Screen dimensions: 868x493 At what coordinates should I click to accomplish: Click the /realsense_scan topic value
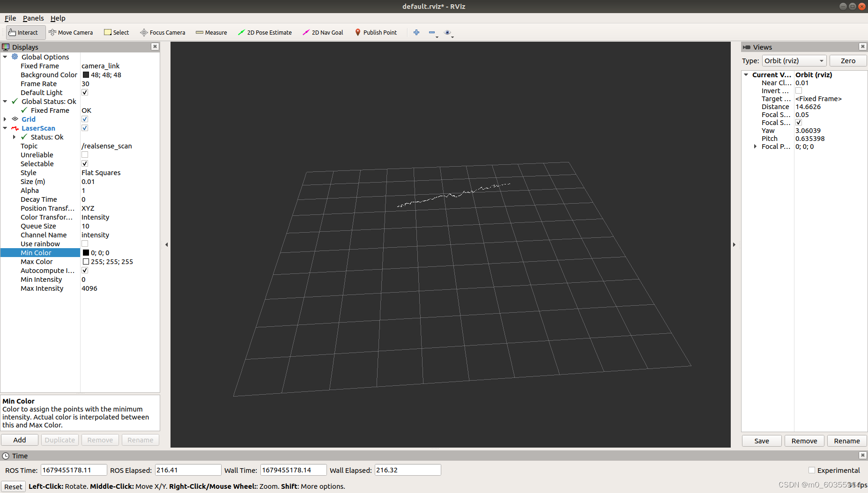(107, 146)
